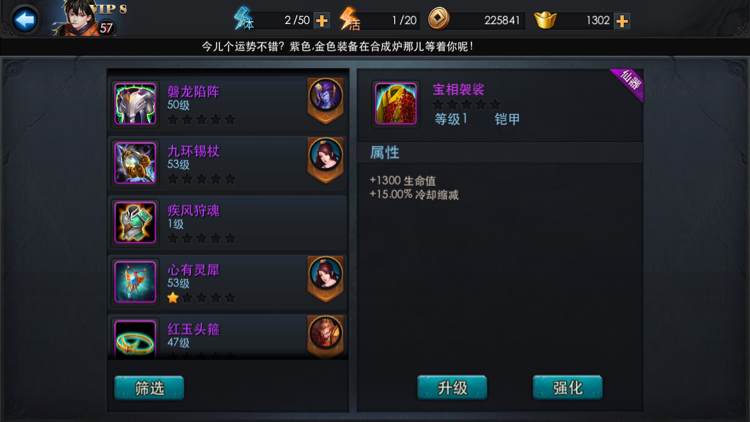Tap the blue lightning stamina icon

243,19
